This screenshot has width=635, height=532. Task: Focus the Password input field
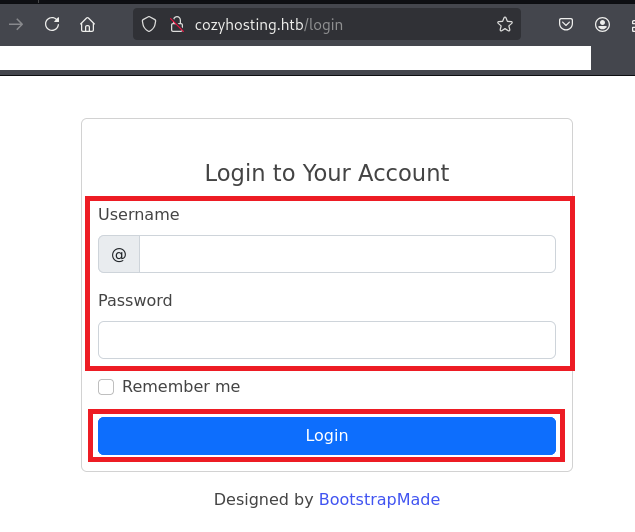click(327, 340)
